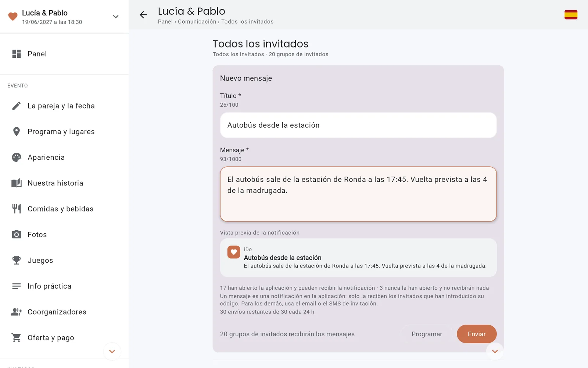Screen dimensions: 588x368
Task: Click the camera icon for Fotos
Action: (17, 235)
